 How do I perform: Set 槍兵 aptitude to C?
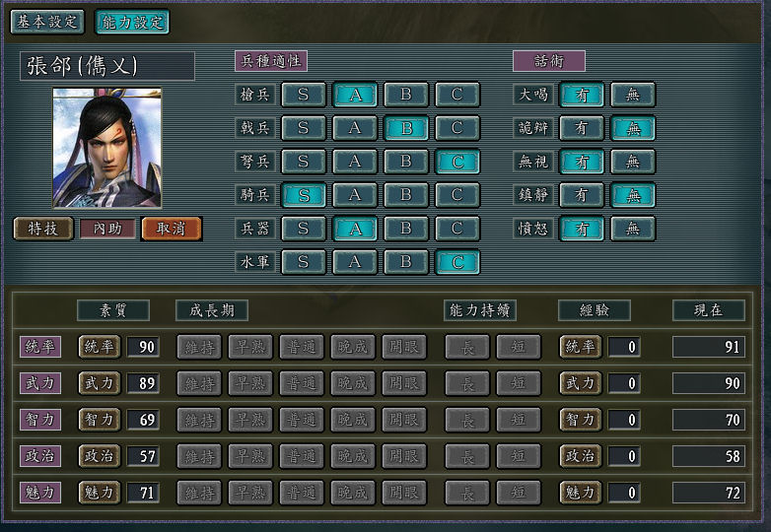457,95
